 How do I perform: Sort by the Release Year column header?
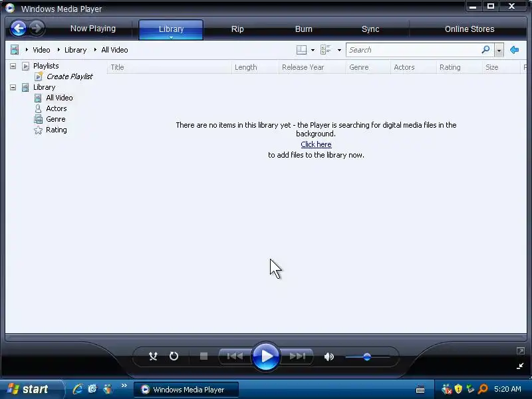[312, 67]
